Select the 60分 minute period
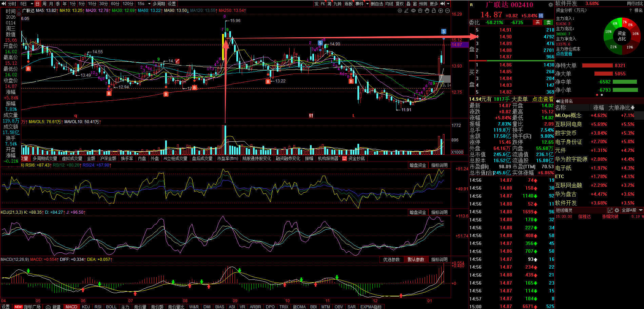Screen dimensions: 644x309 (x=115, y=4)
